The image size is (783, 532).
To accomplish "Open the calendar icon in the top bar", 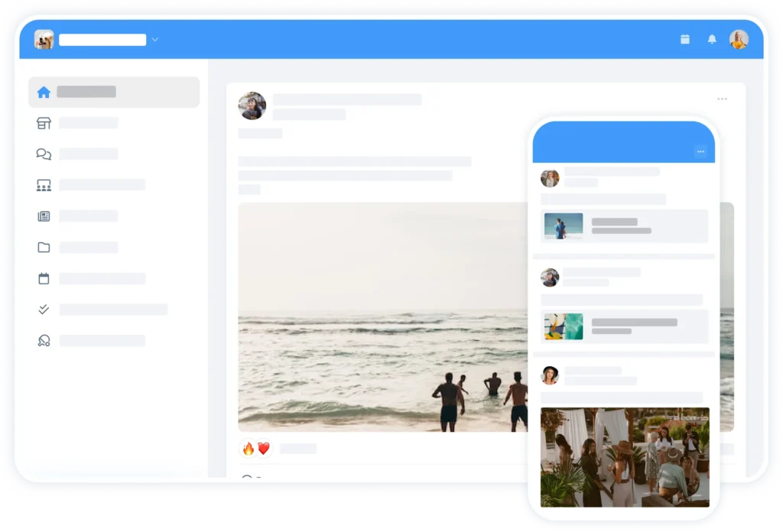I will coord(684,38).
